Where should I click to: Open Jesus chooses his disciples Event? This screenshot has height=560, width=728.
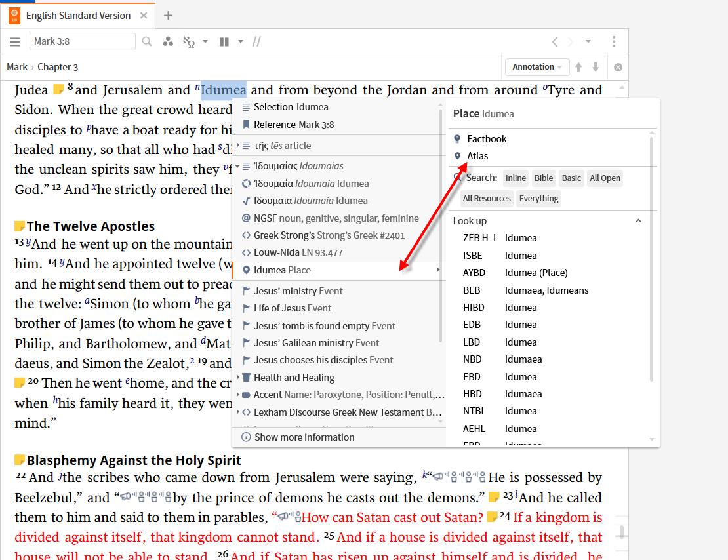318,361
